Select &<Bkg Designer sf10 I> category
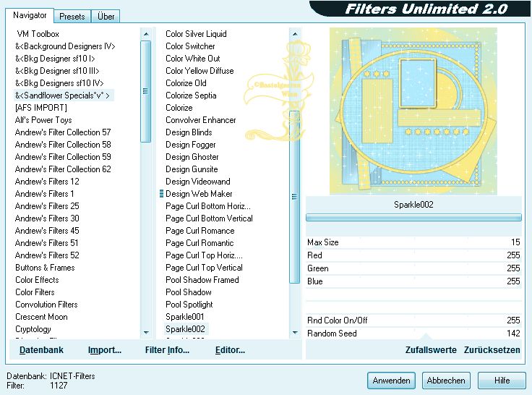This screenshot has height=395, width=532. tap(55, 59)
